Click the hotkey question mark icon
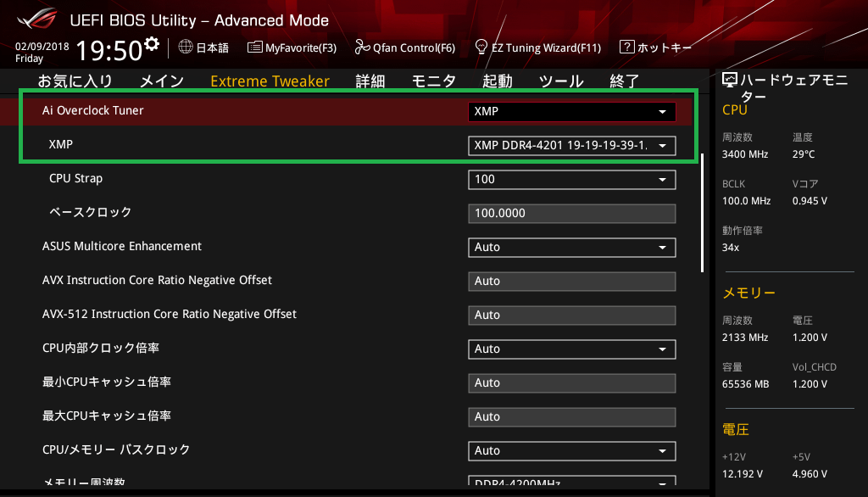Image resolution: width=868 pixels, height=497 pixels. tap(626, 47)
